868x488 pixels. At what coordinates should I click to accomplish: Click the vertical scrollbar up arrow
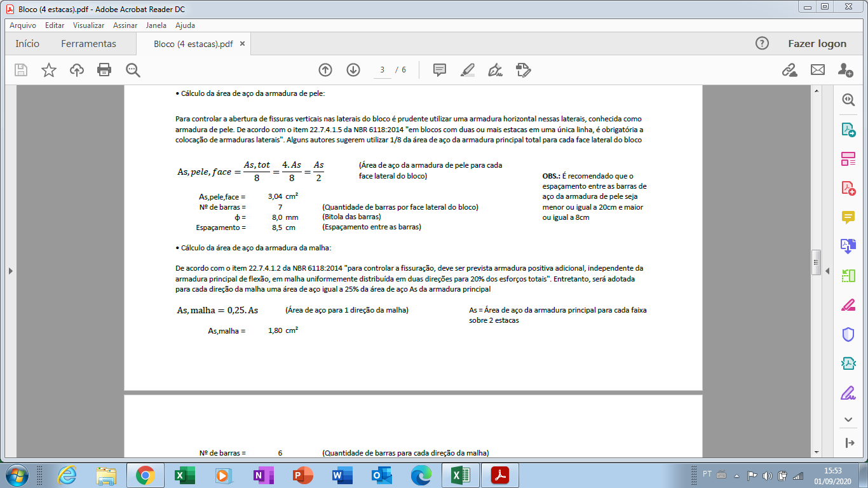tap(817, 92)
